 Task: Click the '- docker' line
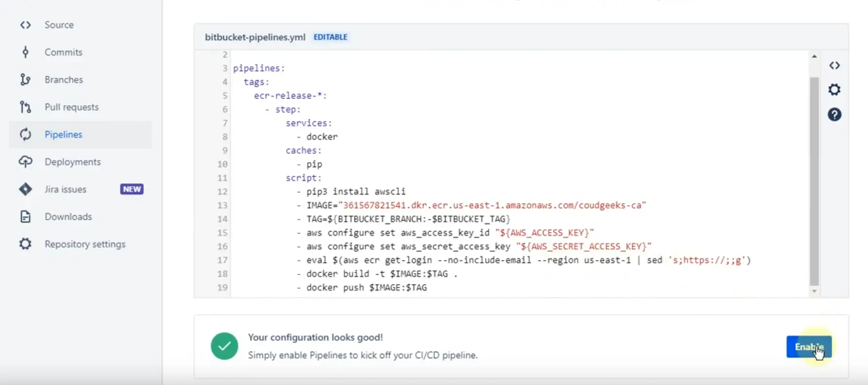(317, 136)
